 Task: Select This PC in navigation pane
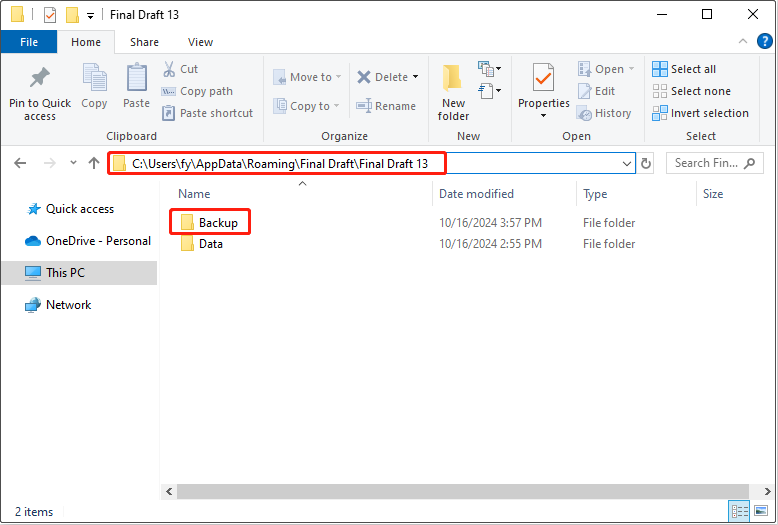tap(79, 272)
